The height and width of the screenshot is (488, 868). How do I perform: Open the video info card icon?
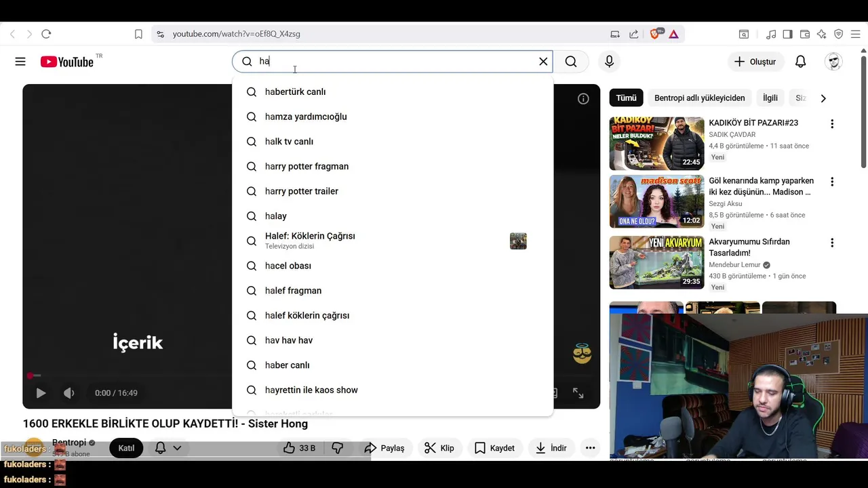[583, 99]
